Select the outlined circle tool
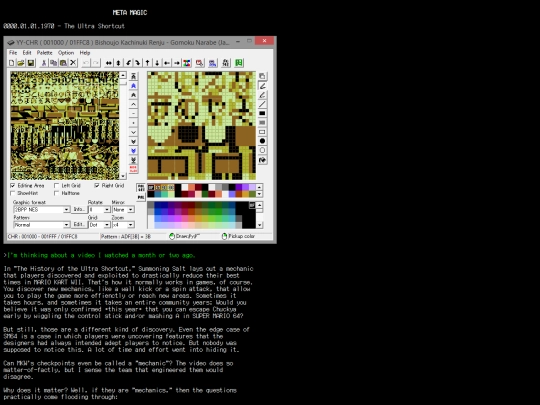This screenshot has width=540, height=405. click(262, 150)
